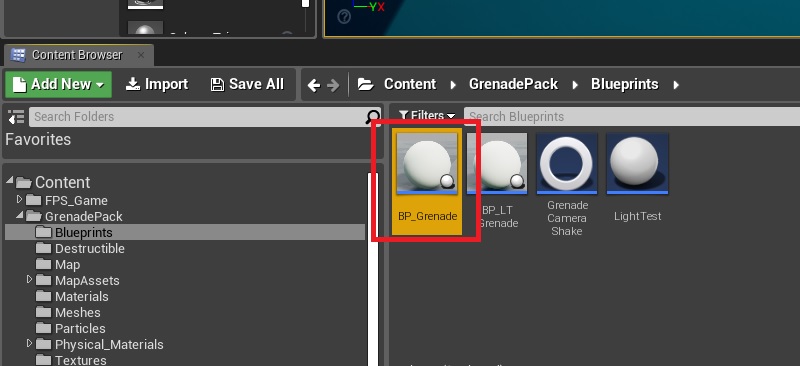The height and width of the screenshot is (366, 800).
Task: Select the Particles folder
Action: tap(70, 328)
